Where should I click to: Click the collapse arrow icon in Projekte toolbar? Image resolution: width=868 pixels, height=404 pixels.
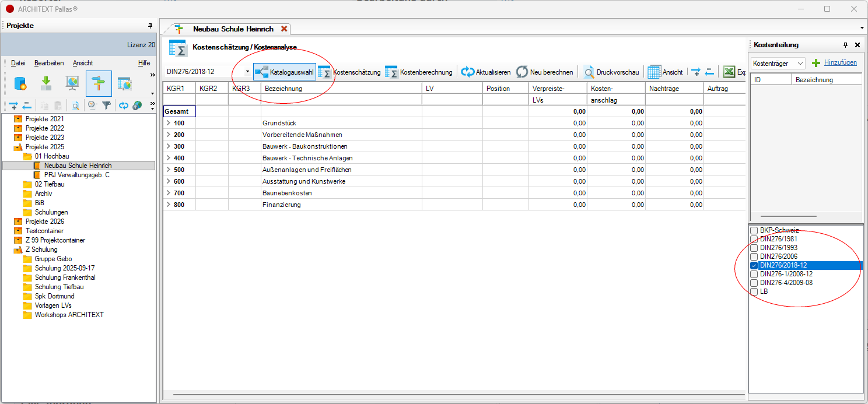point(27,106)
